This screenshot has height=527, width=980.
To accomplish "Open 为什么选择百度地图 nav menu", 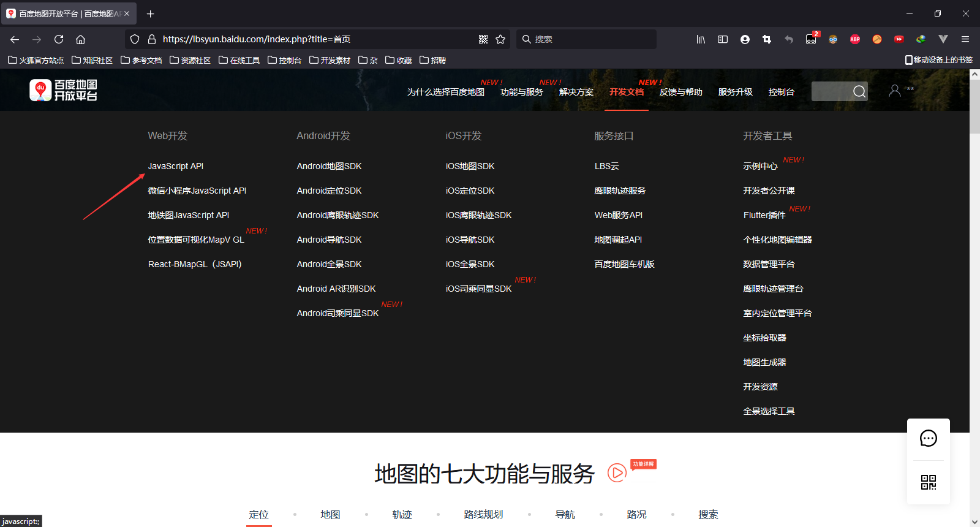I will pos(446,92).
